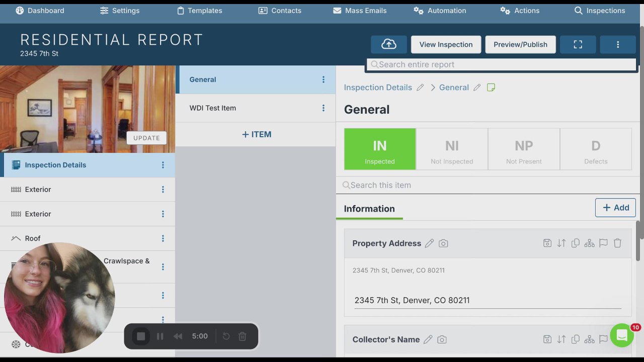The image size is (644, 362).
Task: Delete the recording with trash icon
Action: pyautogui.click(x=243, y=336)
